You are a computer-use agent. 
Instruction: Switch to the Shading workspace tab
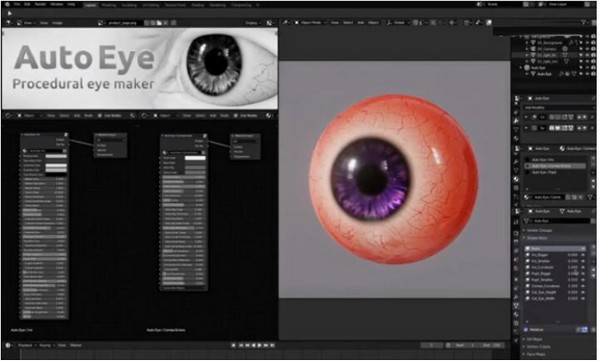198,5
